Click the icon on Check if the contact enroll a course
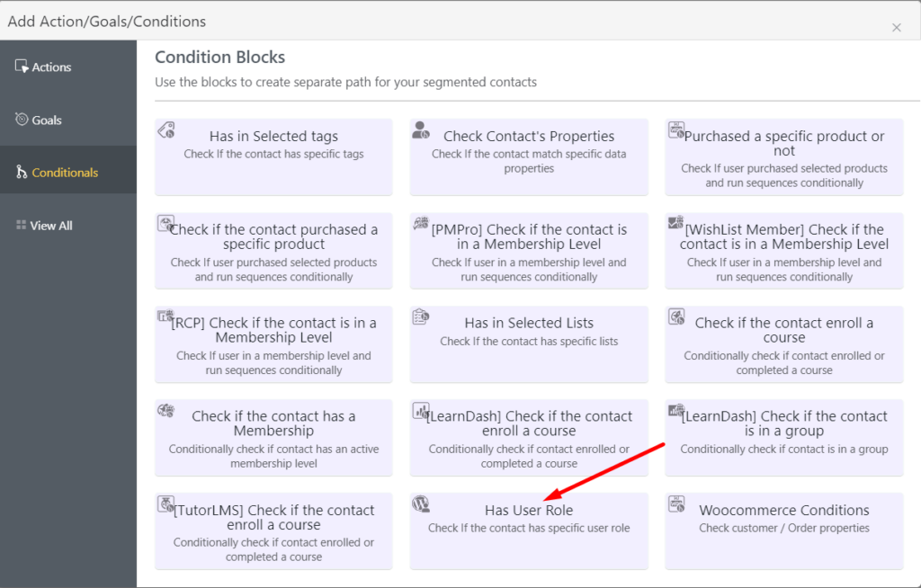The width and height of the screenshot is (921, 588). (x=676, y=316)
